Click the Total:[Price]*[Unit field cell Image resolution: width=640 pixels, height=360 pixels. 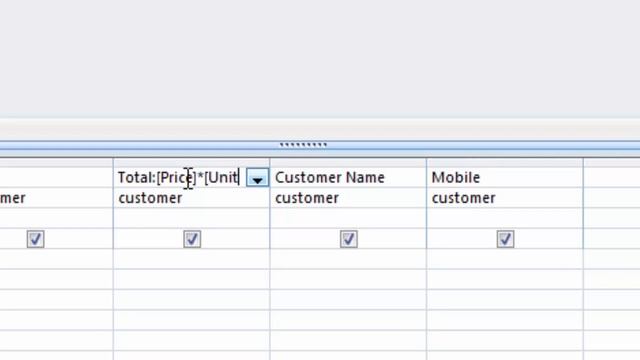coord(180,178)
